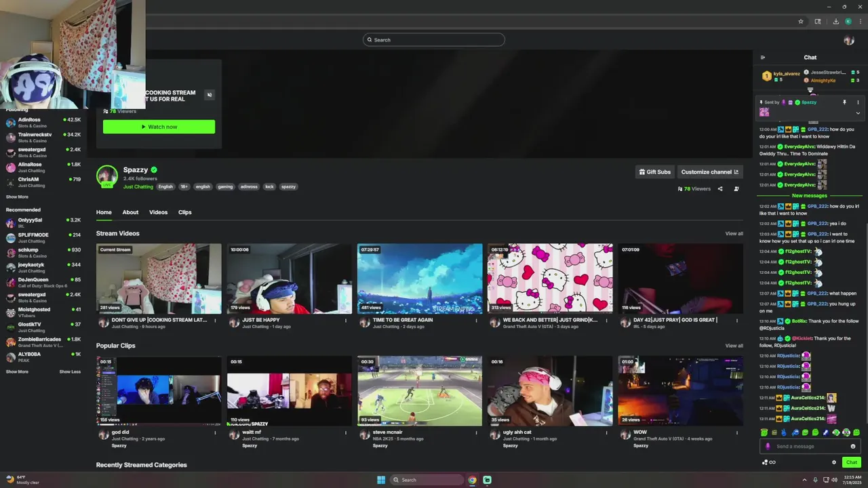The image size is (868, 488).
Task: Open Windows Start button
Action: [x=381, y=480]
